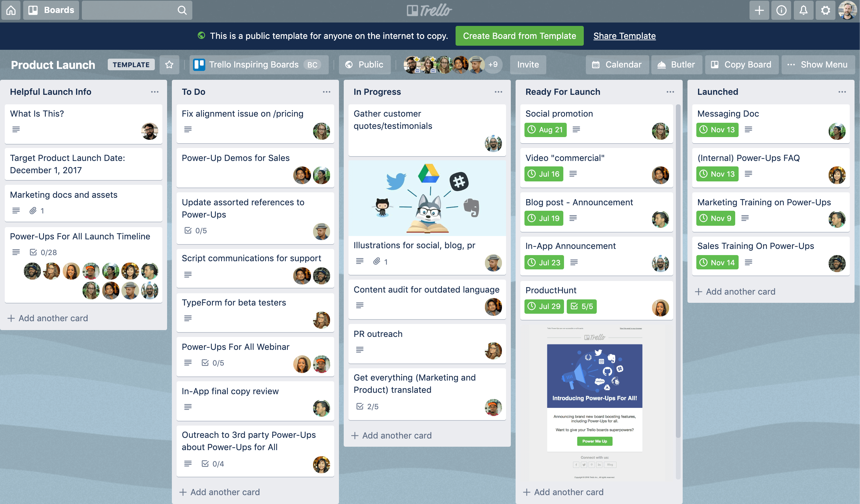Click the search icon in the top bar
860x504 pixels.
[x=182, y=10]
